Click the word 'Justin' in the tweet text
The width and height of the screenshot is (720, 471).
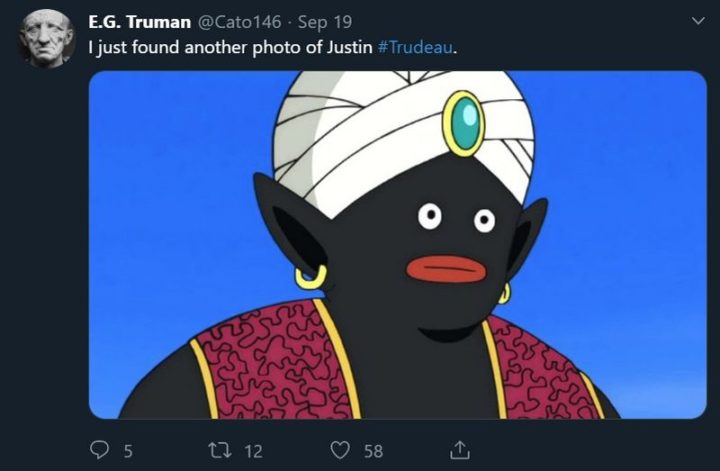click(349, 47)
